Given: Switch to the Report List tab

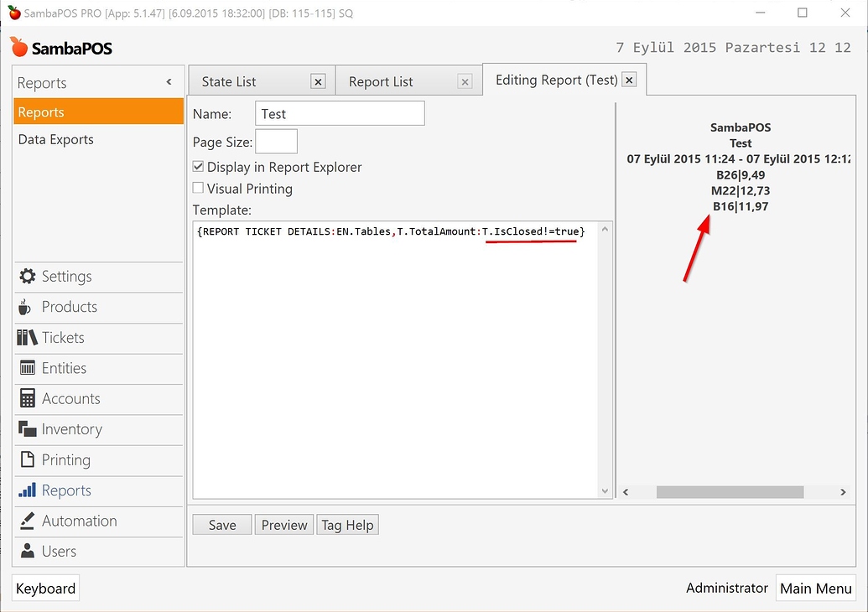Looking at the screenshot, I should coord(380,80).
